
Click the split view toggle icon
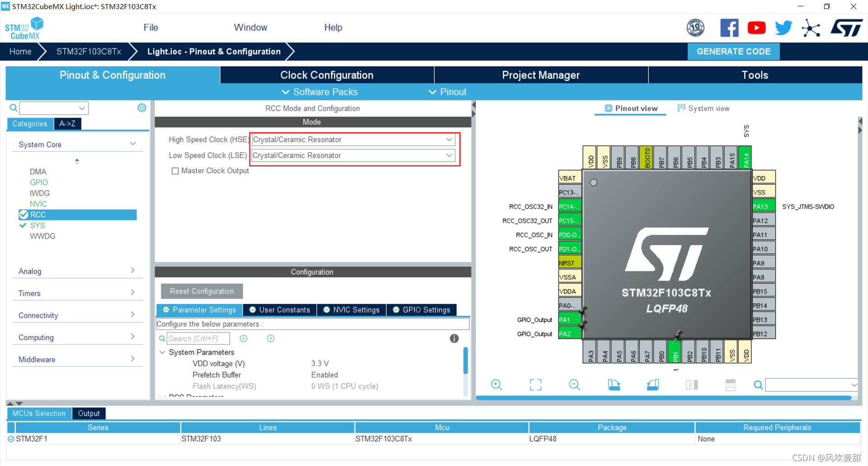pyautogui.click(x=692, y=385)
